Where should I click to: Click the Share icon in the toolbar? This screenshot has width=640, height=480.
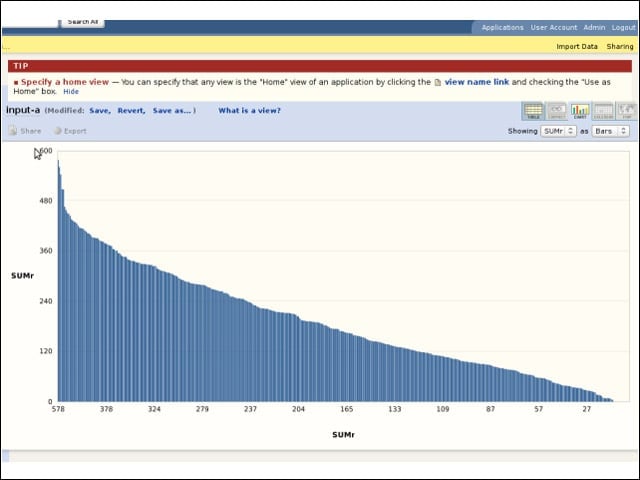point(13,131)
